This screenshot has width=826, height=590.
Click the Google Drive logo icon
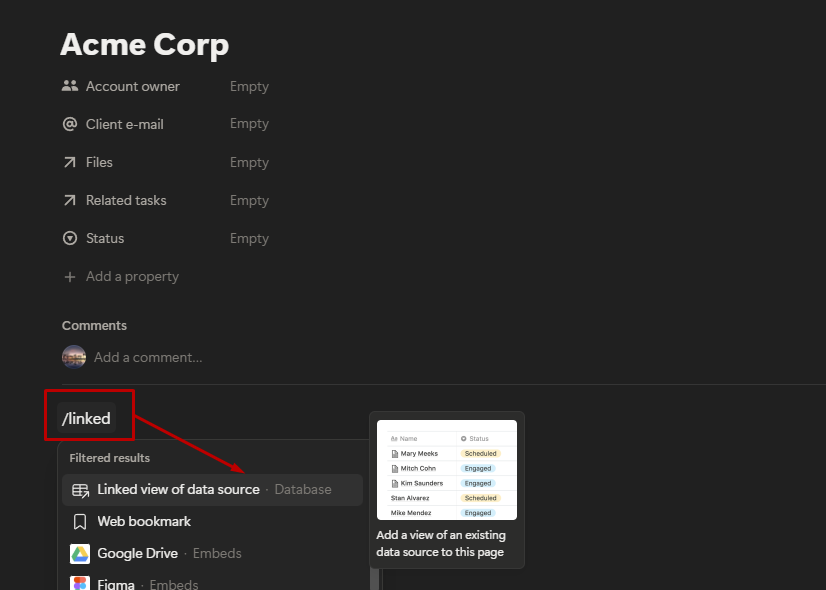tap(80, 553)
